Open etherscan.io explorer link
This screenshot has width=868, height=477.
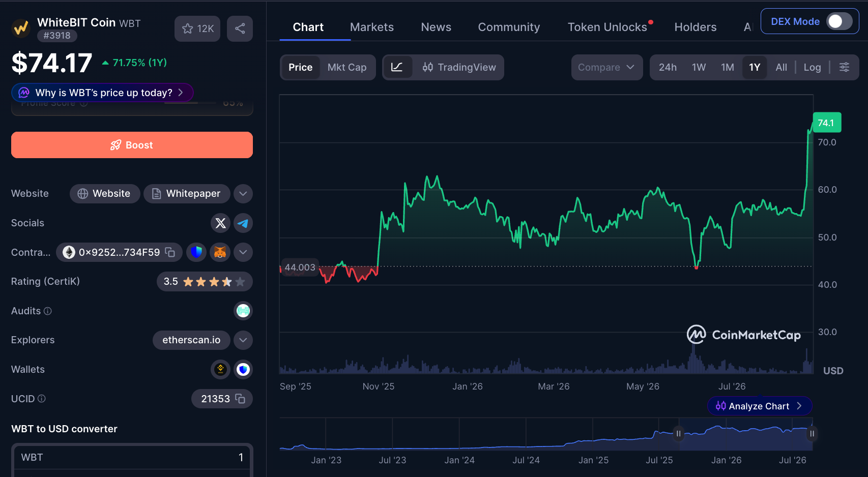(x=191, y=340)
